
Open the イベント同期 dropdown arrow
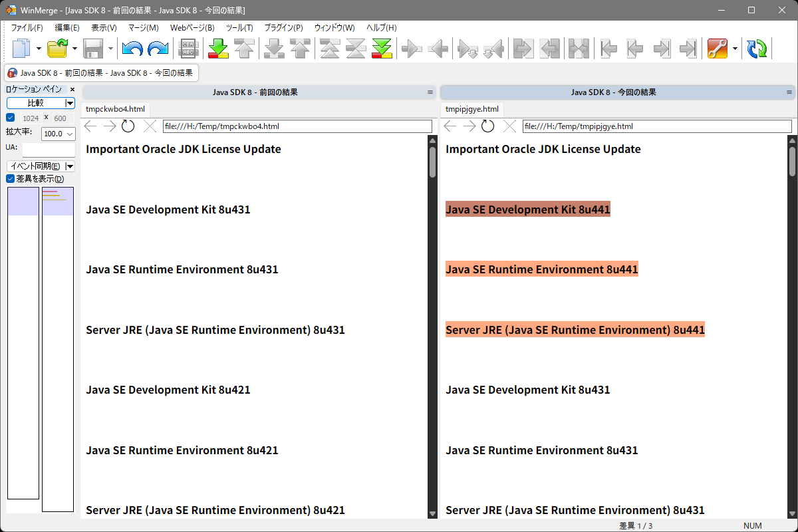[70, 166]
